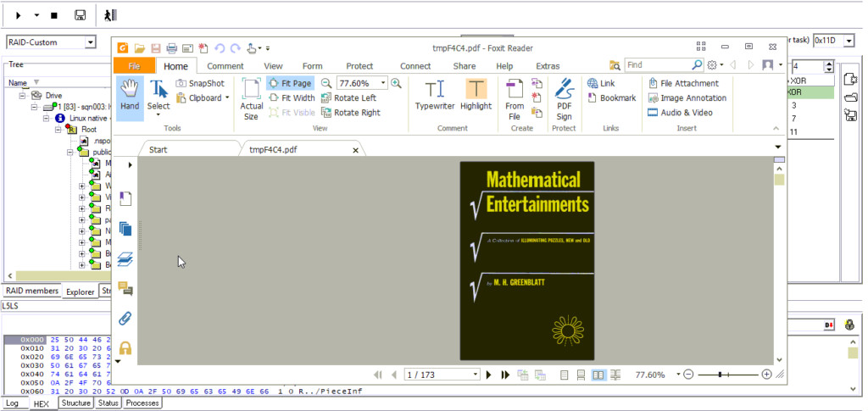868x411 pixels.
Task: Collapse the ribbon with the chevron
Action: point(776,128)
